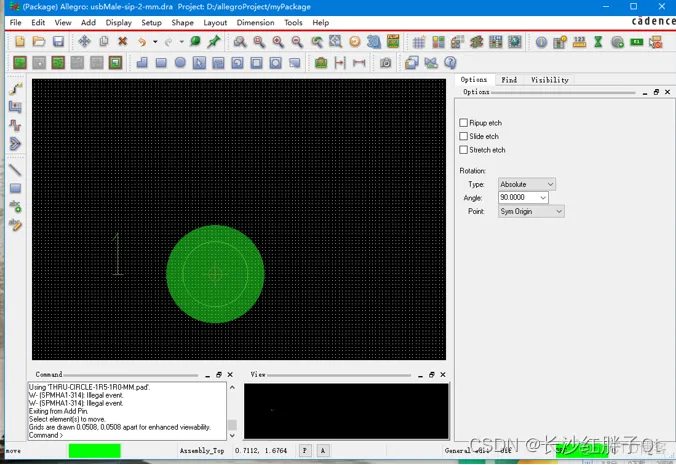676x465 pixels.
Task: Switch to the Visibility tab
Action: 550,80
